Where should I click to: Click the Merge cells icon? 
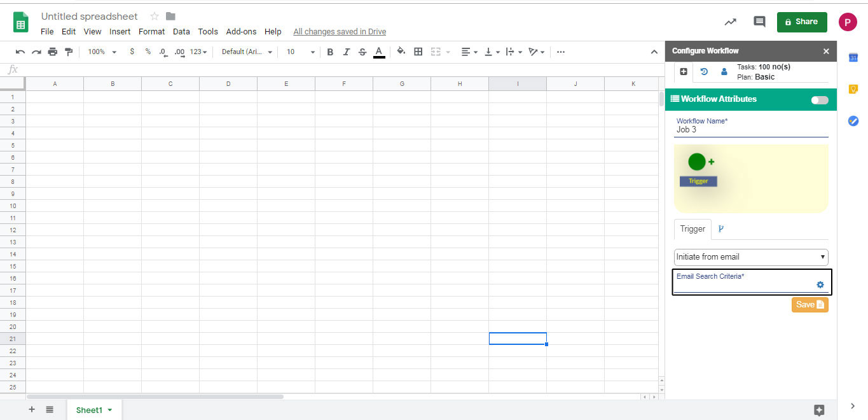[436, 52]
